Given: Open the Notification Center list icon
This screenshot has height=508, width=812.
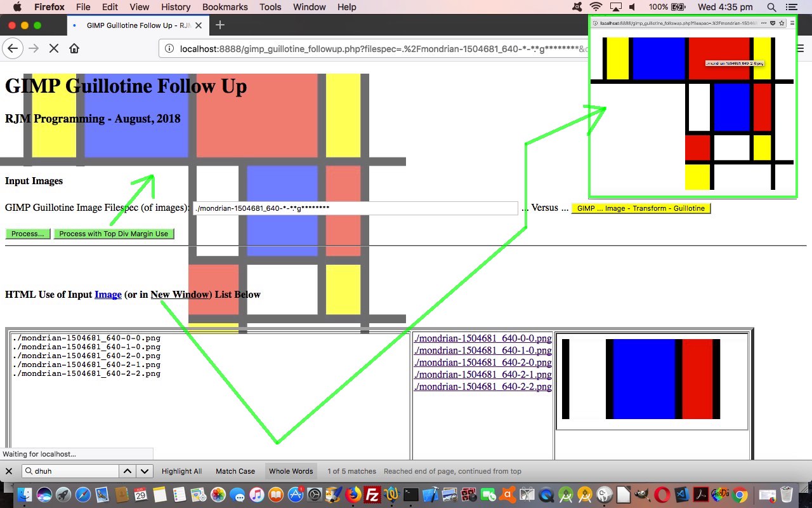Looking at the screenshot, I should [x=791, y=7].
